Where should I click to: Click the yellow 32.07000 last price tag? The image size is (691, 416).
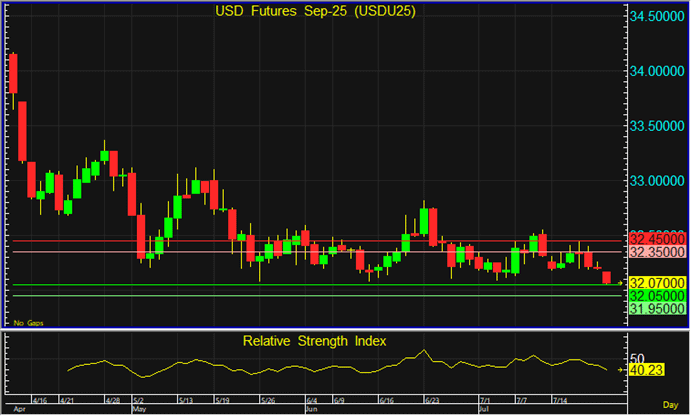657,284
